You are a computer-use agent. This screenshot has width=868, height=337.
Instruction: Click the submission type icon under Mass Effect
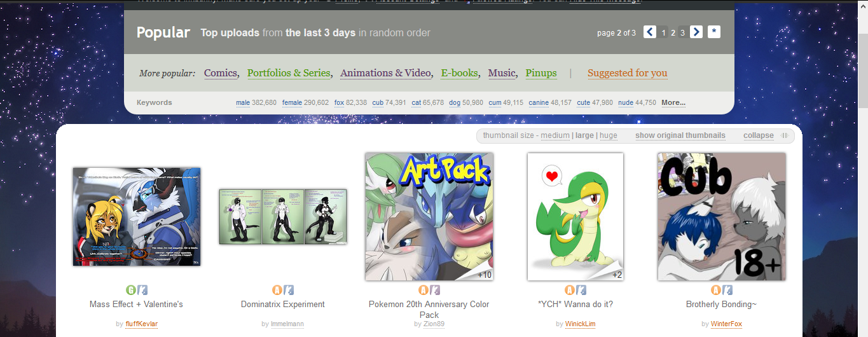(142, 290)
